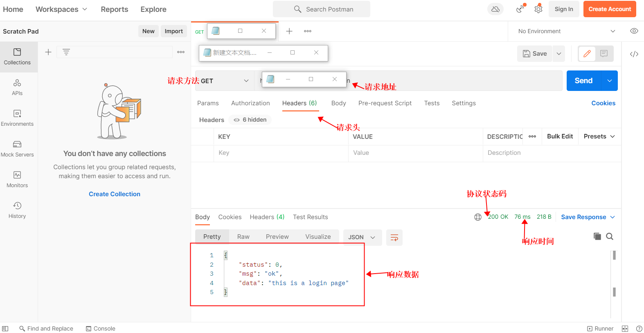Open the tab options dots menu

click(x=308, y=31)
